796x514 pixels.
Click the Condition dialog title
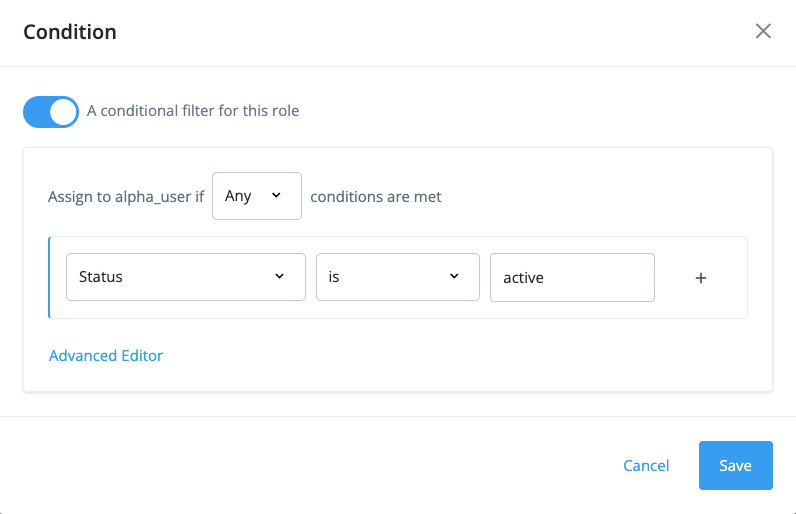click(70, 32)
